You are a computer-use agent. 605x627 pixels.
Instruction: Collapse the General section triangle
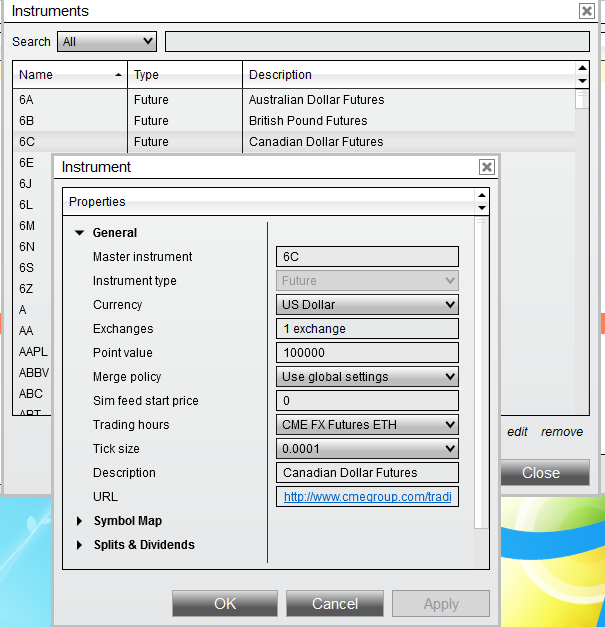tap(80, 233)
